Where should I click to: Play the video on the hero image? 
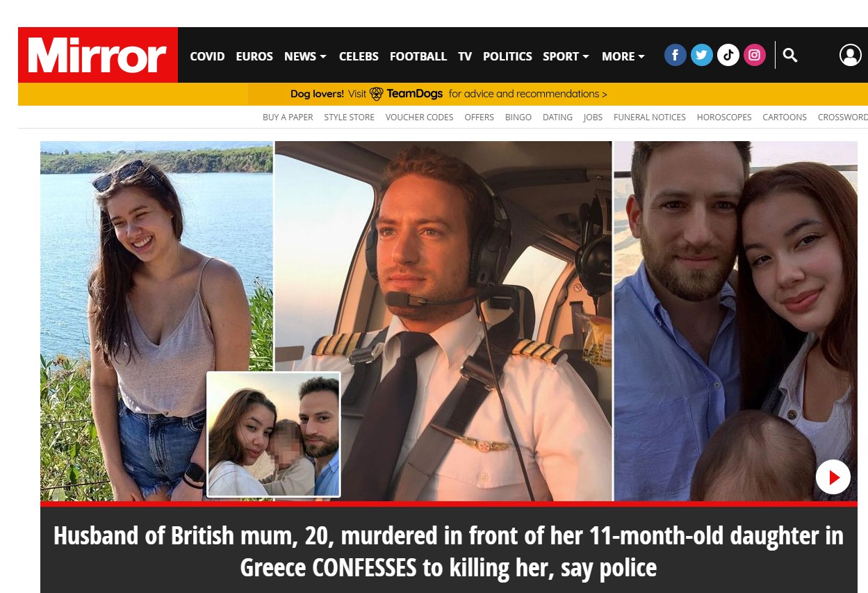click(x=833, y=477)
